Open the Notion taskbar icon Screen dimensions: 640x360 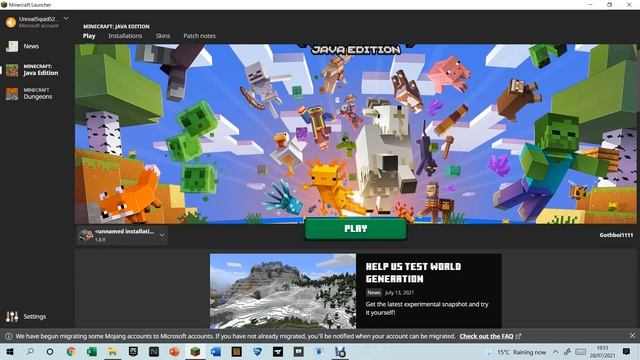[x=154, y=351]
